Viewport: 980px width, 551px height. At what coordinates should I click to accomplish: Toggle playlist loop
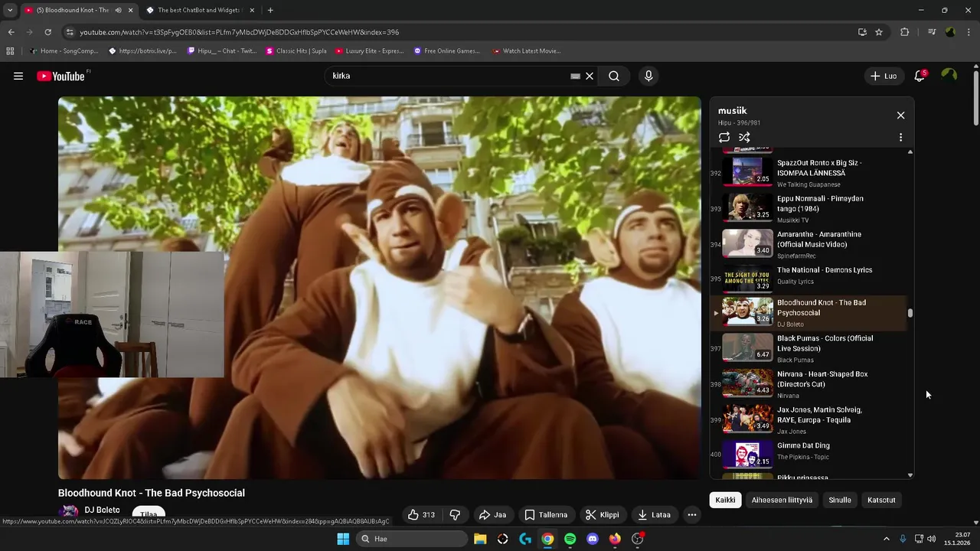tap(724, 137)
